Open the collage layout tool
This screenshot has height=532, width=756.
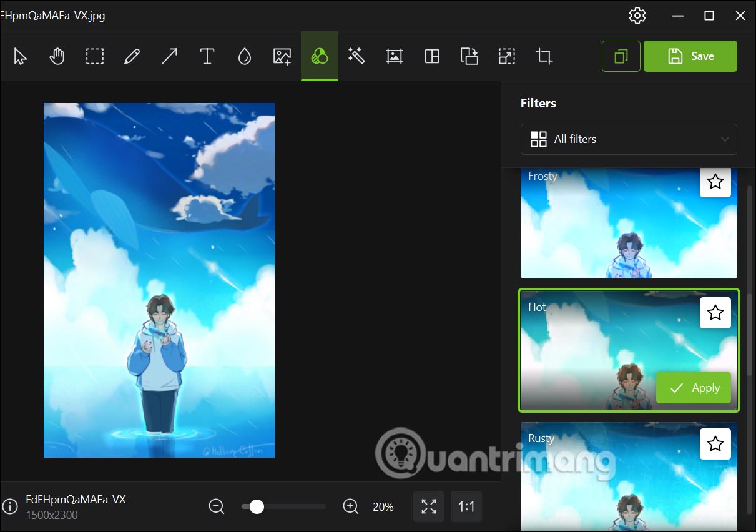(432, 57)
